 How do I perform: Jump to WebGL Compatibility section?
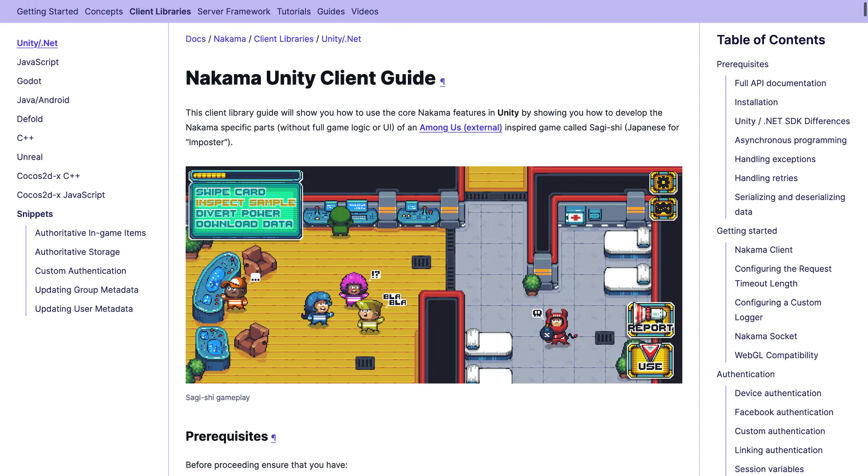point(776,355)
